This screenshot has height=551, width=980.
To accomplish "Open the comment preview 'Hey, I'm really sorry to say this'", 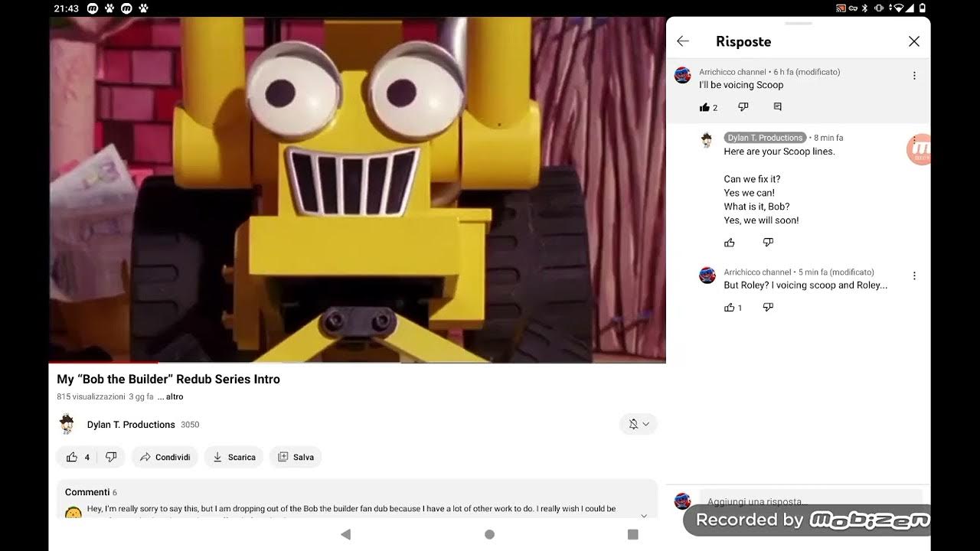I will [351, 509].
